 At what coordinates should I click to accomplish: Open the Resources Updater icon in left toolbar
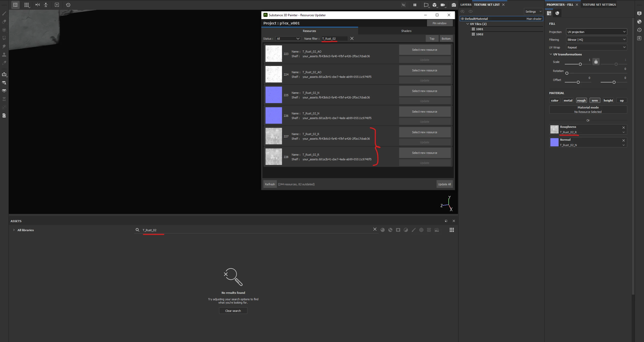[x=4, y=115]
